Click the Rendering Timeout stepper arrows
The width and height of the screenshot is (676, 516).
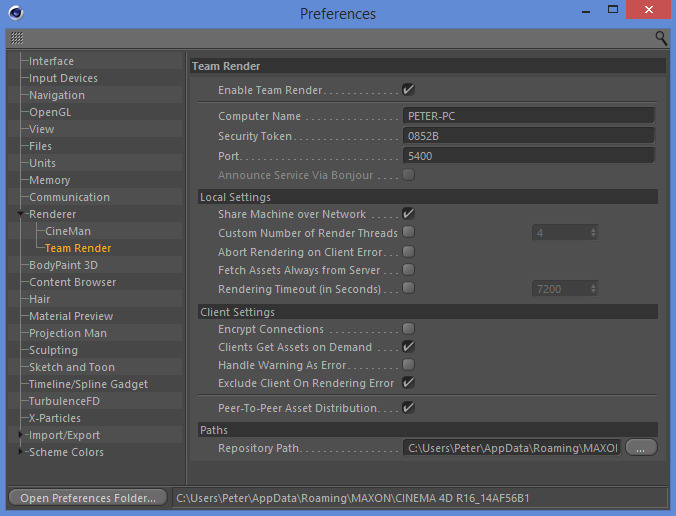pyautogui.click(x=594, y=289)
